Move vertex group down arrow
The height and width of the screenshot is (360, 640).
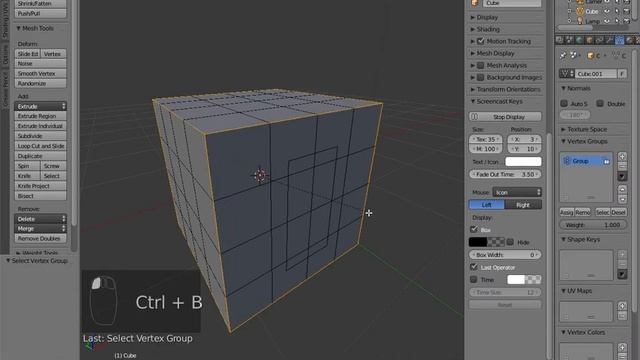(x=622, y=199)
